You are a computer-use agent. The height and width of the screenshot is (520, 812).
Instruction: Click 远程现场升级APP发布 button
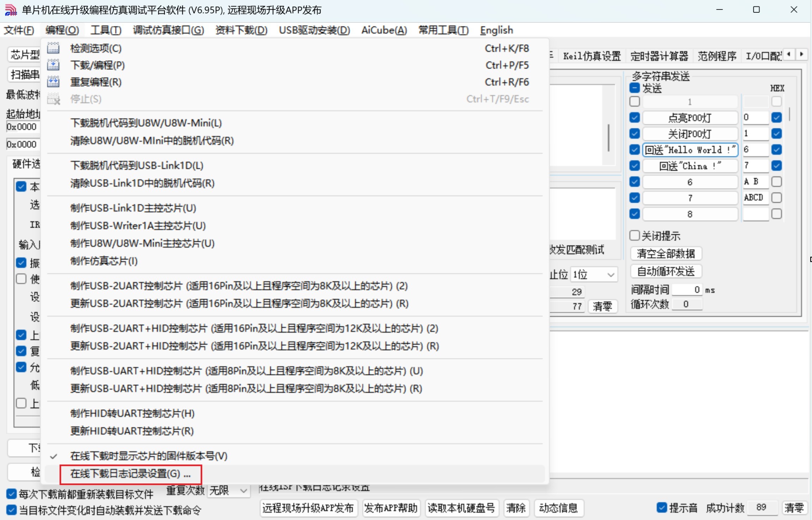pyautogui.click(x=308, y=508)
